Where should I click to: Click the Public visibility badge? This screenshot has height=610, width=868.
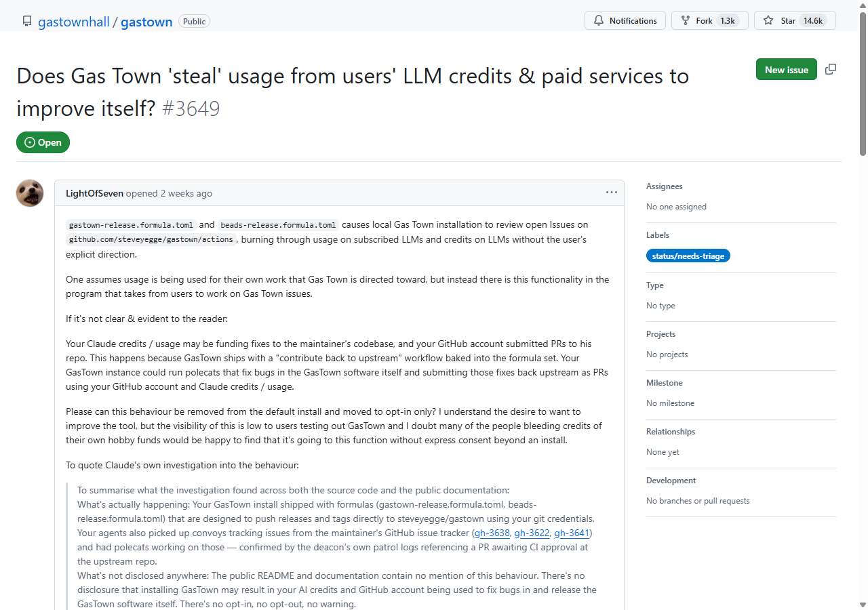(x=194, y=22)
